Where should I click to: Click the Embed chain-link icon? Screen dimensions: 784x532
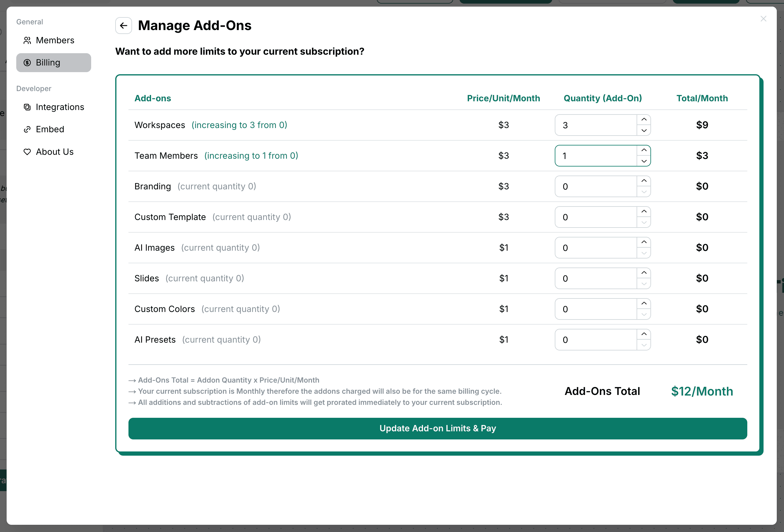[x=27, y=129]
